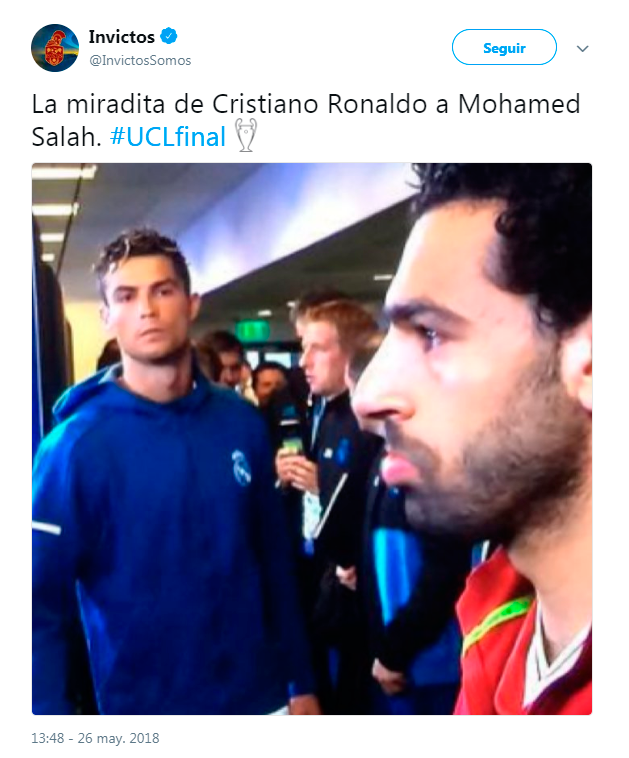The image size is (629, 758).
Task: Click the words "Cristiano Ronaldo" in tweet
Action: (319, 103)
